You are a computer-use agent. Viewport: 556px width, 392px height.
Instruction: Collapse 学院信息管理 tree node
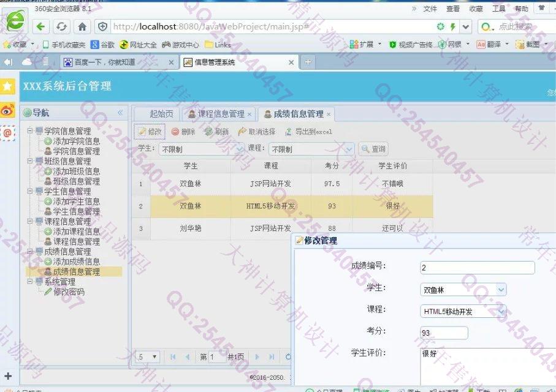[x=30, y=131]
